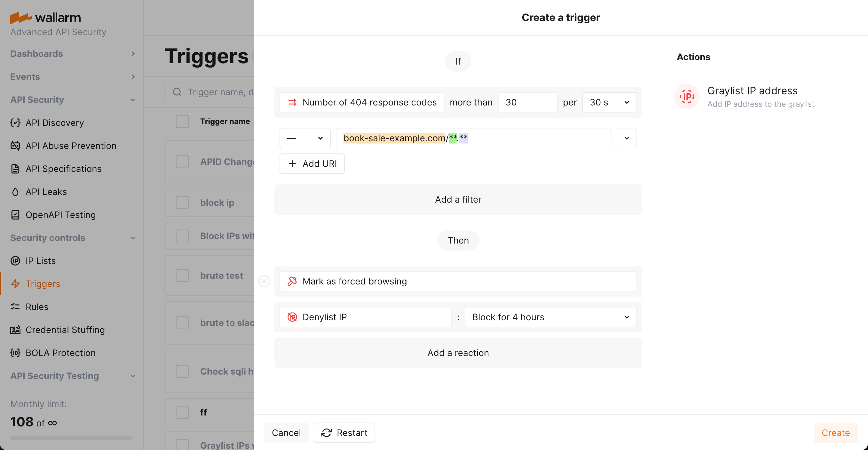Navigate to BOLA Protection

[60, 353]
